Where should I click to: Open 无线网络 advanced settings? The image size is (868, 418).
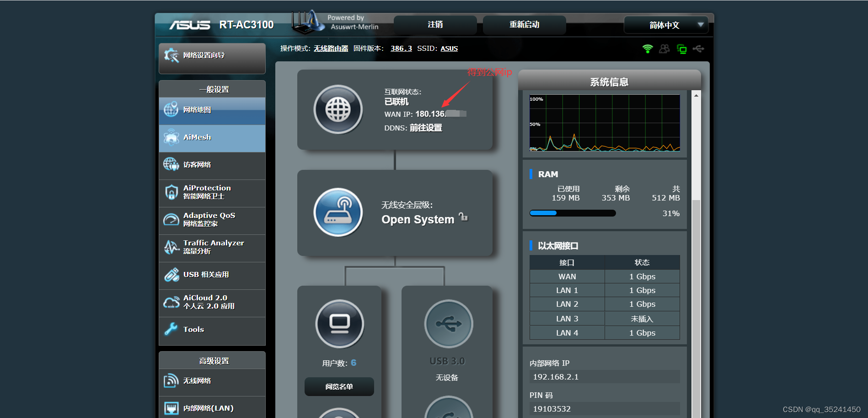point(212,382)
